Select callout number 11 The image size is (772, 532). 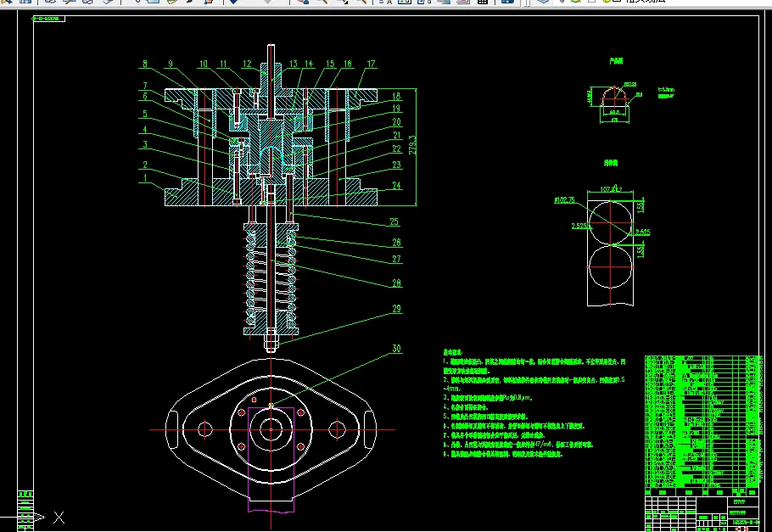(223, 64)
